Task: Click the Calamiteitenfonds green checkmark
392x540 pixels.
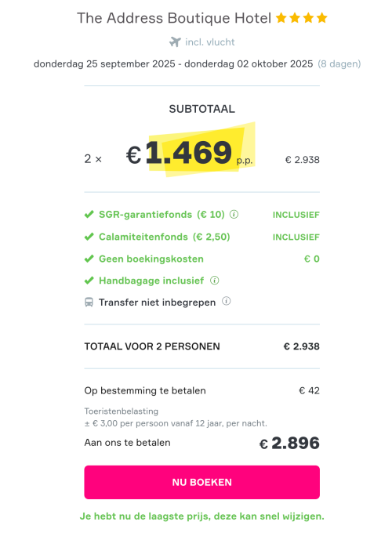Action: [x=89, y=237]
